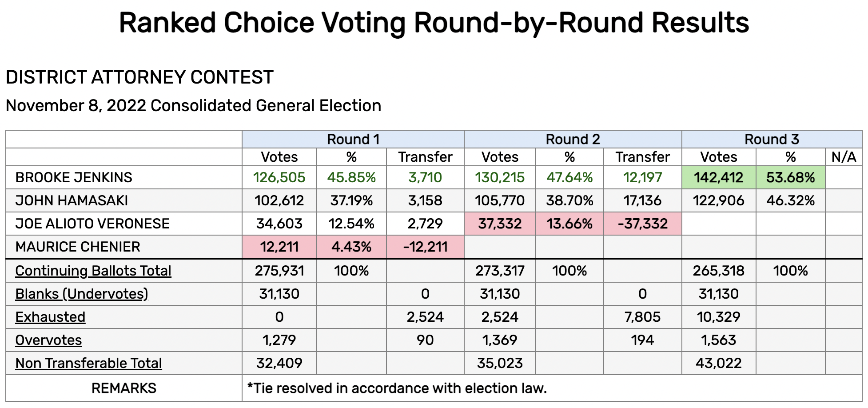Select the Round 2 header cell
This screenshot has height=408, width=868.
coord(573,139)
